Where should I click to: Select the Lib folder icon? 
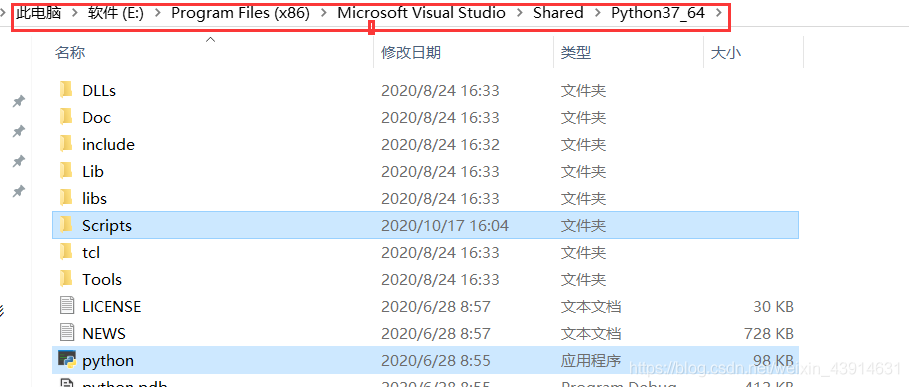tap(66, 171)
